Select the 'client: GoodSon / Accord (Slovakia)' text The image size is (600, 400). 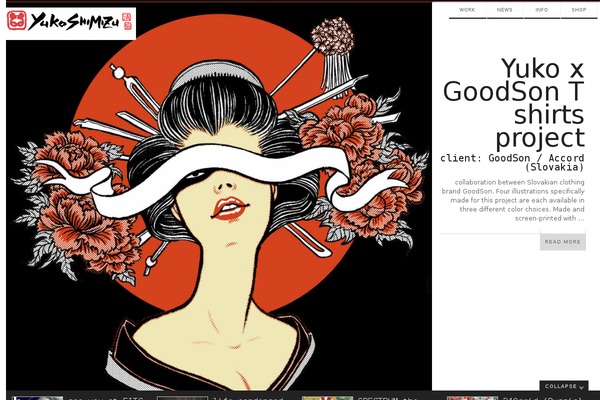click(512, 163)
